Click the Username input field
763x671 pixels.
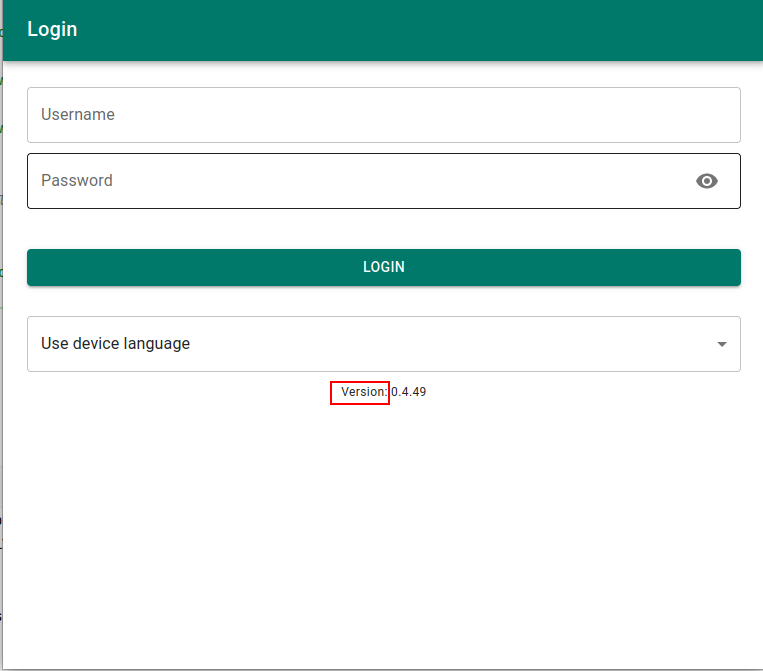click(383, 115)
